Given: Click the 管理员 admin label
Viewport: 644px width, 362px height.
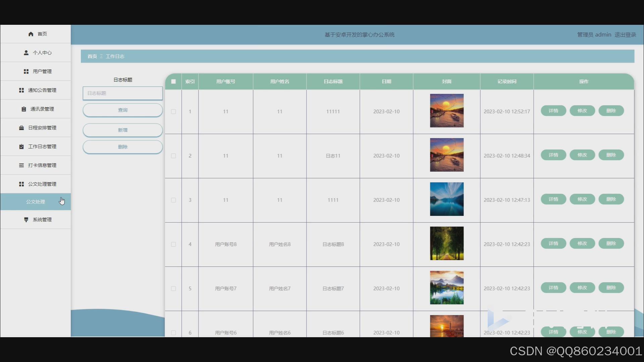Looking at the screenshot, I should [594, 35].
